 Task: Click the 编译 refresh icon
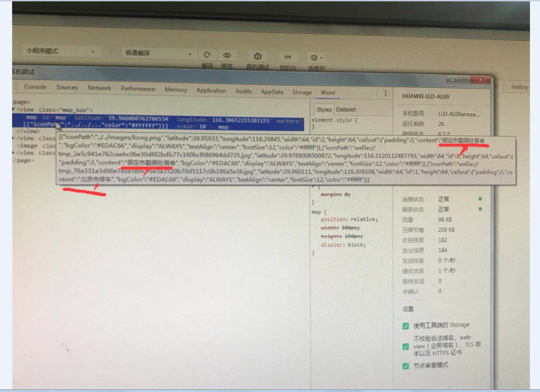tap(207, 55)
